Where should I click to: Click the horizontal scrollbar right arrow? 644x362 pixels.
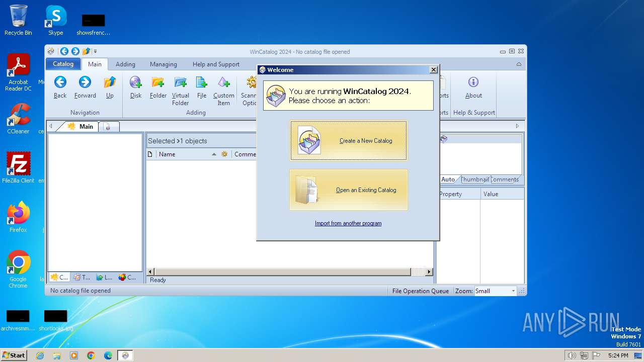pyautogui.click(x=429, y=272)
